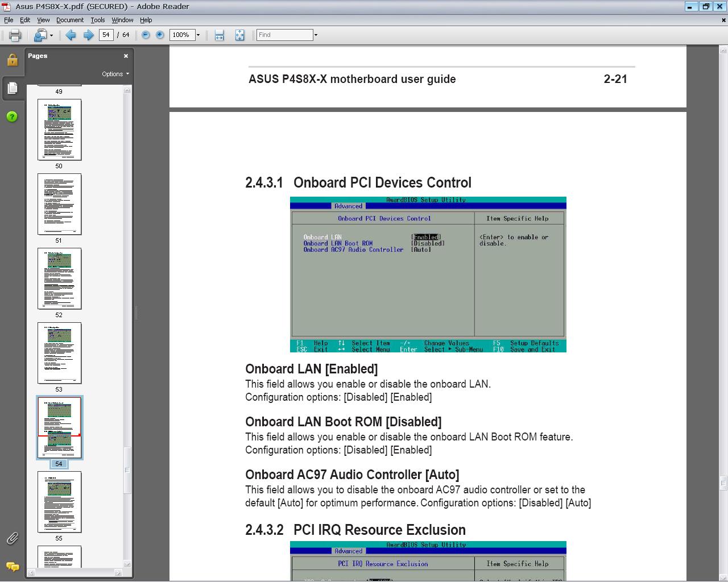
Task: Restore down the Adobe Reader window
Action: 705,6
